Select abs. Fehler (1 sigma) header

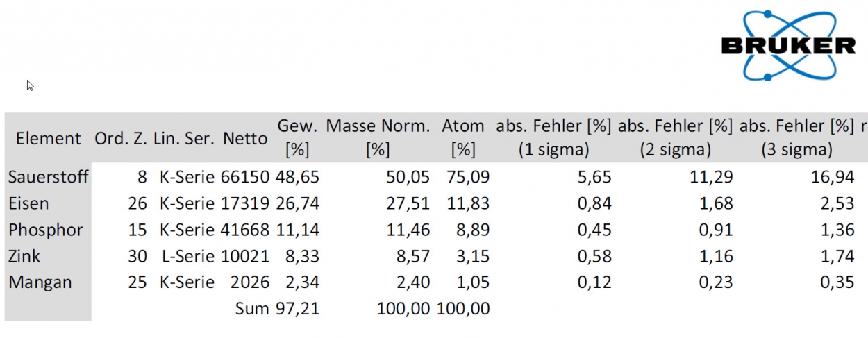553,137
